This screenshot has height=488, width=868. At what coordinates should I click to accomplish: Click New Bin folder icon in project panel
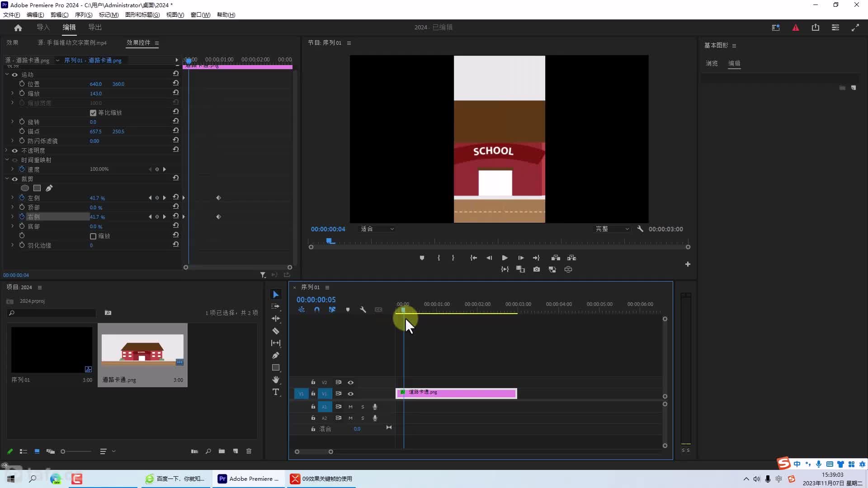[222, 451]
